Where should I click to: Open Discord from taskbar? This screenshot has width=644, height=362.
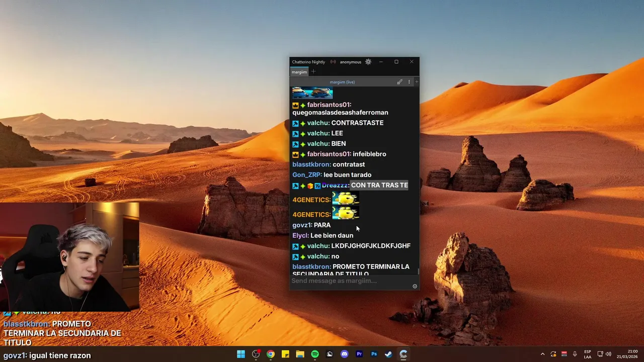coord(344,354)
